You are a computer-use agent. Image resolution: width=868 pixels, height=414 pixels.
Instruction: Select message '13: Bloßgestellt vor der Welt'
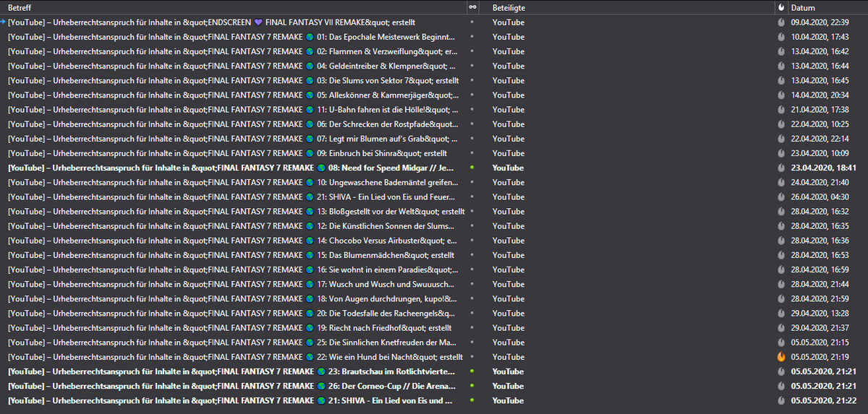(x=237, y=212)
